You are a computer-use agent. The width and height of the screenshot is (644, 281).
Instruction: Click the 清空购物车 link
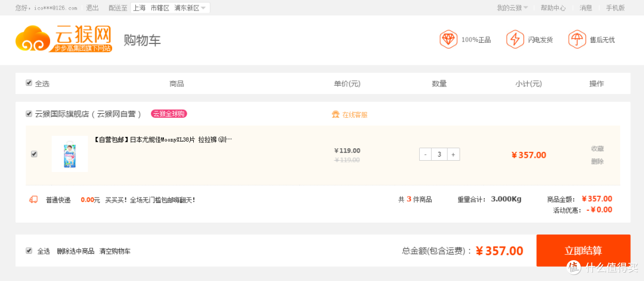coord(115,251)
